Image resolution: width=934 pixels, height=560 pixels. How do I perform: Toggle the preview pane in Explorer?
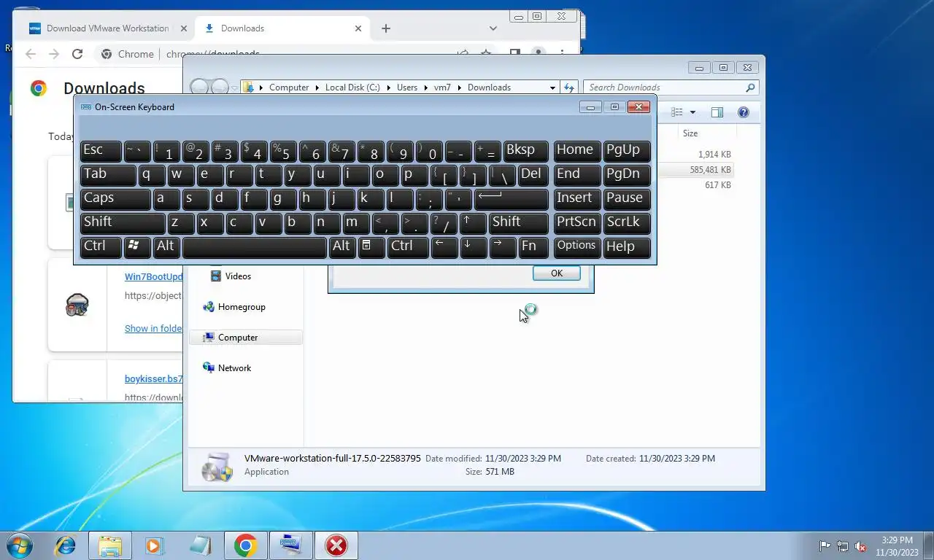717,112
